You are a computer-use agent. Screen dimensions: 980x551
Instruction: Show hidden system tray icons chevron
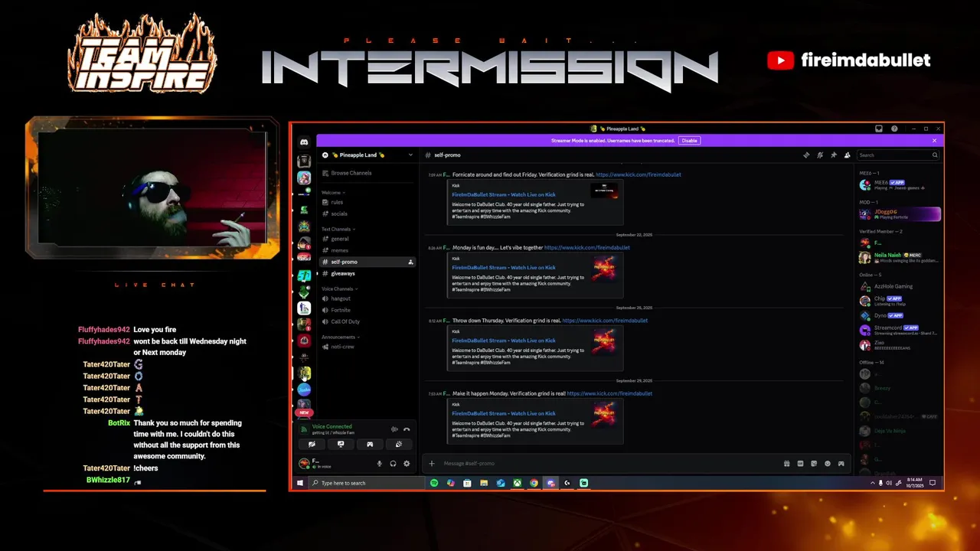tap(873, 483)
